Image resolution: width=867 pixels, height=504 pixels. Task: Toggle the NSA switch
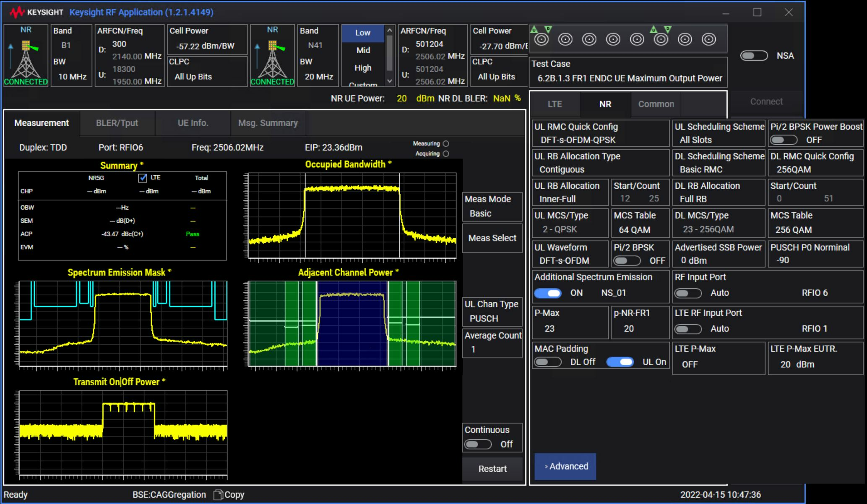[x=754, y=56]
